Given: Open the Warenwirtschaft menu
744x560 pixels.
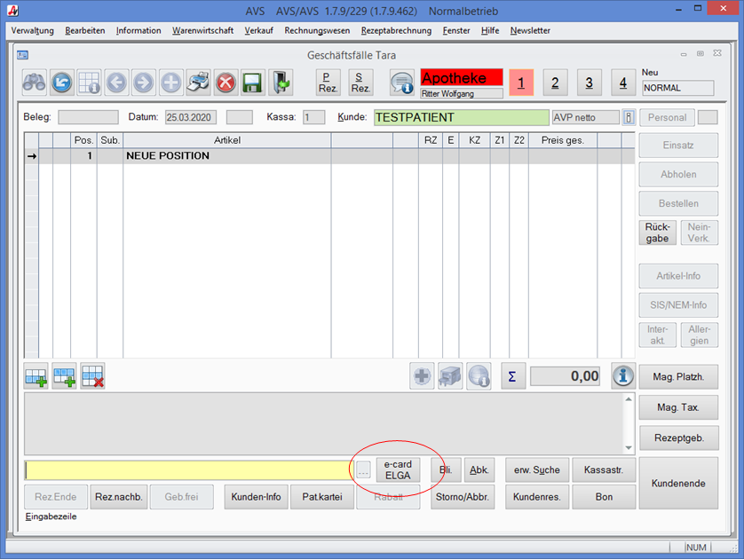Looking at the screenshot, I should (202, 30).
